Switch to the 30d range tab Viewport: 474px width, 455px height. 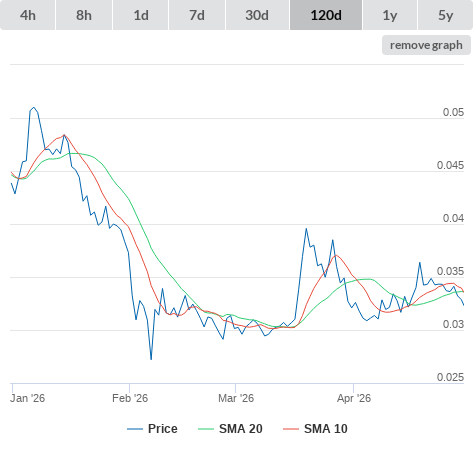point(257,15)
